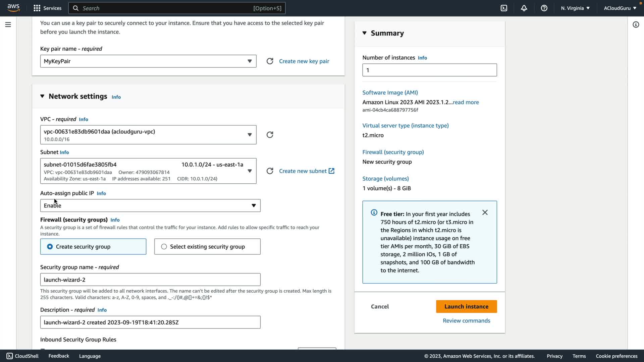Refresh the subnet list
Viewport: 644px width, 362px height.
pyautogui.click(x=270, y=171)
